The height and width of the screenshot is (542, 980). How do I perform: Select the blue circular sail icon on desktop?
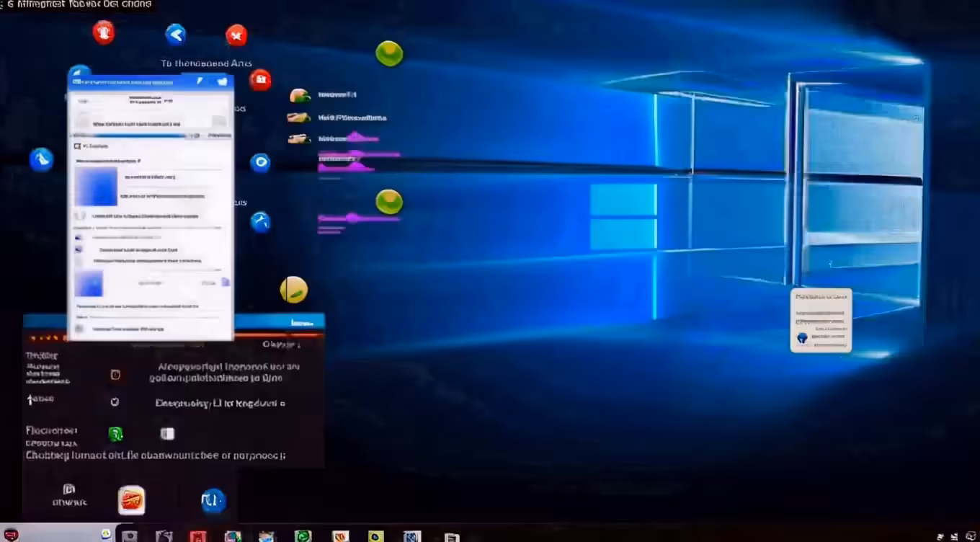(41, 159)
